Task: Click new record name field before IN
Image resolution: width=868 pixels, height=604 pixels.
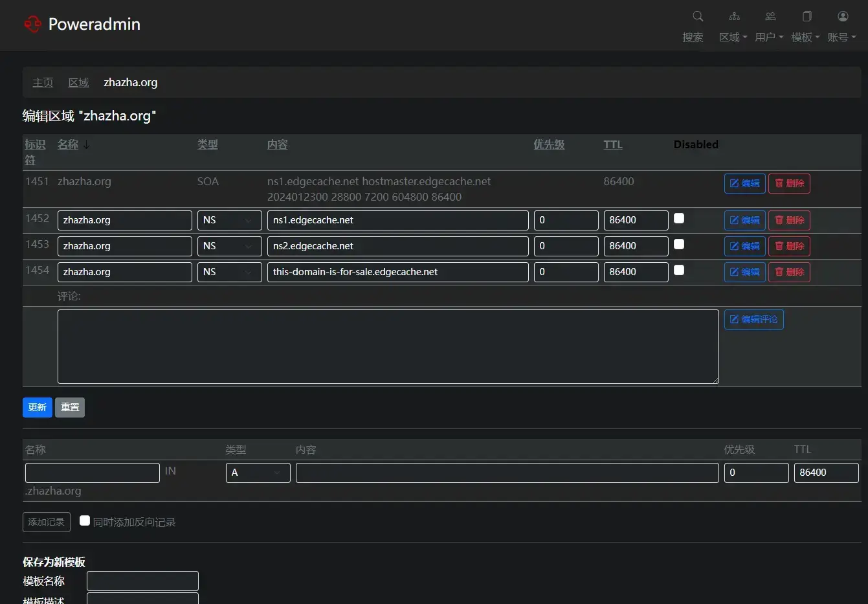Action: 93,473
